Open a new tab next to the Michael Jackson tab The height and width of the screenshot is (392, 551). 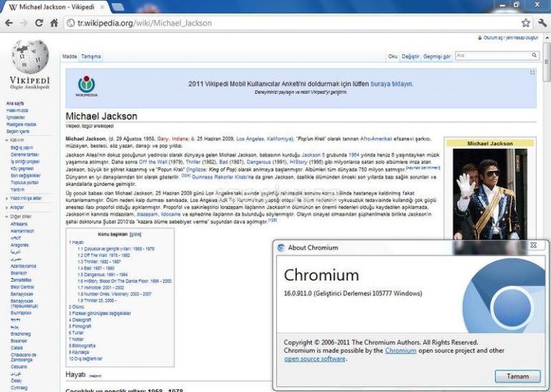tap(117, 6)
